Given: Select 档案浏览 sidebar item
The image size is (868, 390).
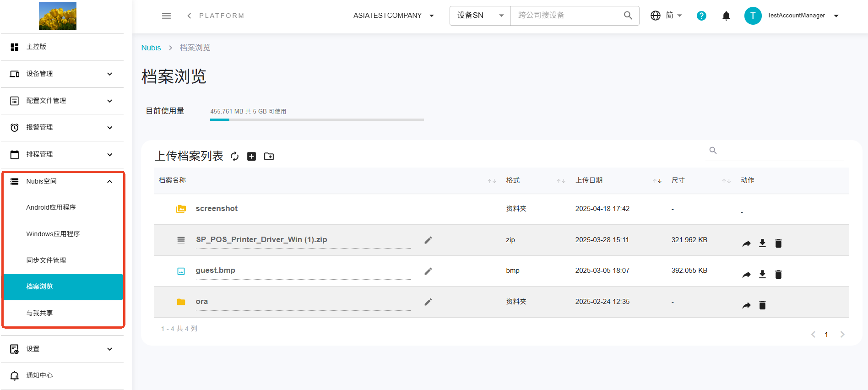Looking at the screenshot, I should click(x=63, y=287).
